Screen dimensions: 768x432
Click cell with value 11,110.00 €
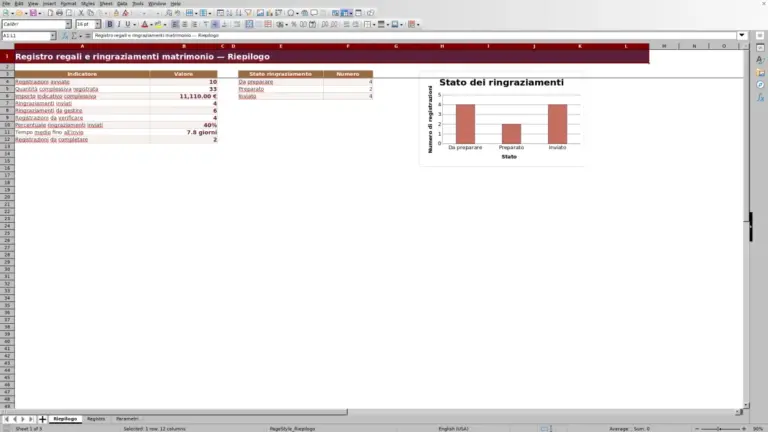point(183,96)
